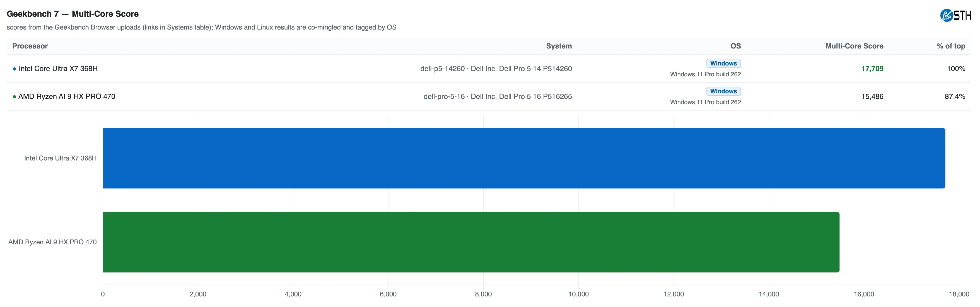The width and height of the screenshot is (980, 307).
Task: Click the Windows tag in the AMD row
Action: (723, 91)
